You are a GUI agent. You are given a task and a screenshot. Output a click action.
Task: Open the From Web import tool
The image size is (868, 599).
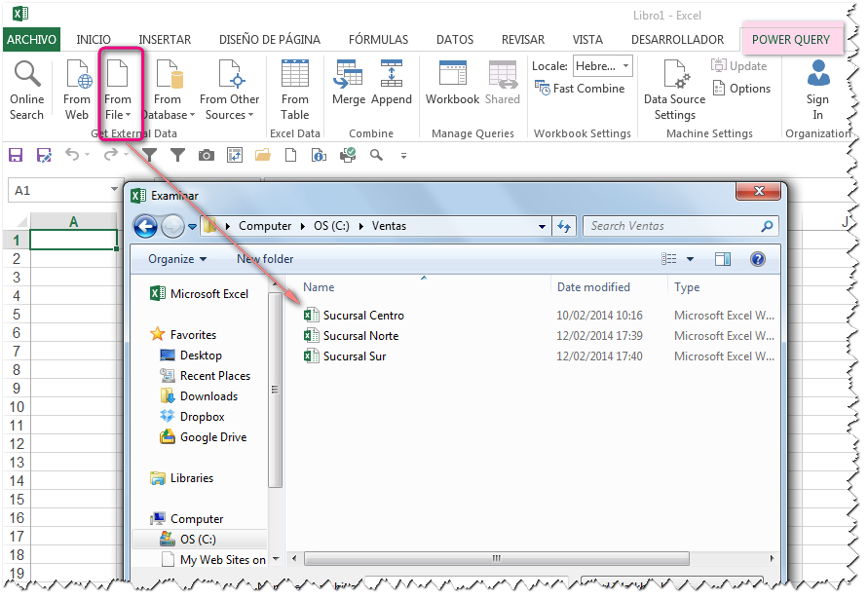click(x=76, y=88)
